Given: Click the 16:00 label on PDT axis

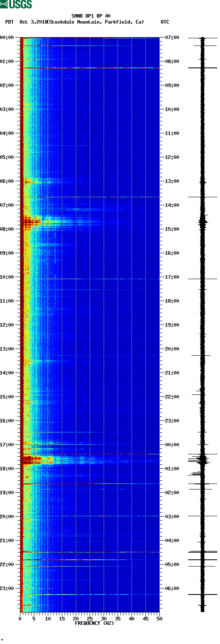Looking at the screenshot, I should (x=7, y=421).
